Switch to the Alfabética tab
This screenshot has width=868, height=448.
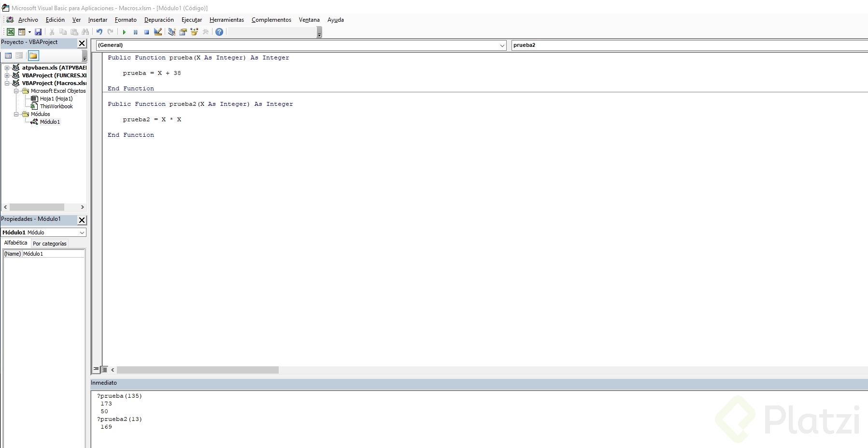pyautogui.click(x=16, y=243)
